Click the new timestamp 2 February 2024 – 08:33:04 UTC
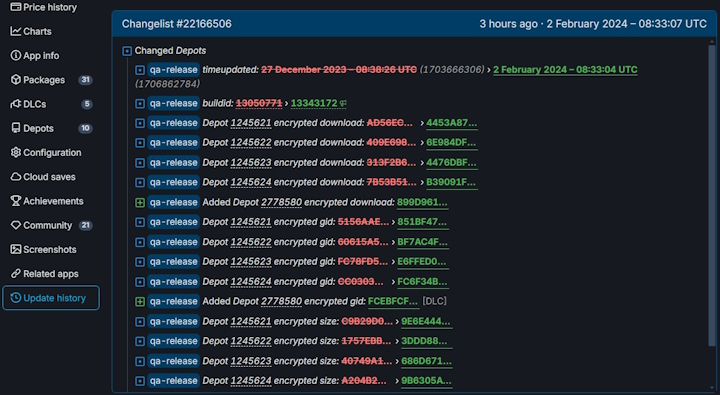Viewport: 720px width, 395px height. [x=565, y=70]
